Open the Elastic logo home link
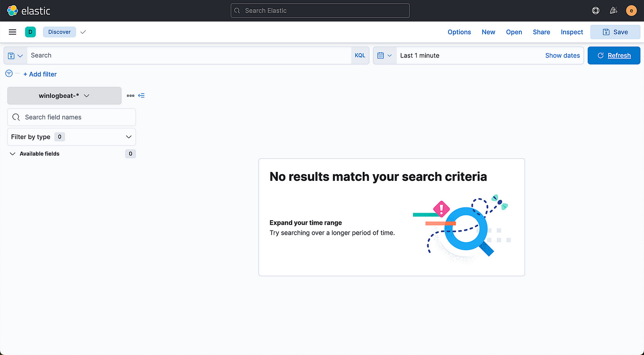644x355 pixels. tap(29, 11)
